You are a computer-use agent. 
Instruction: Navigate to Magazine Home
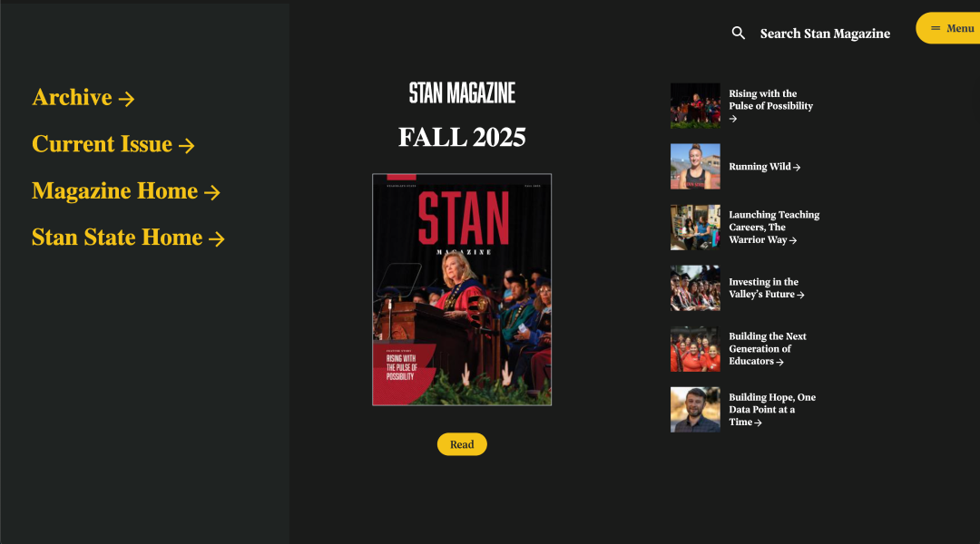126,191
